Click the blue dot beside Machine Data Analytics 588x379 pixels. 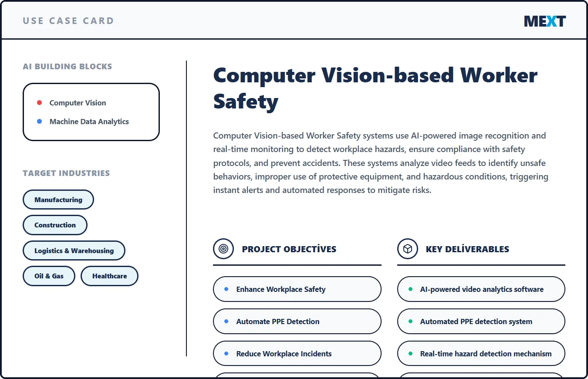pos(39,122)
